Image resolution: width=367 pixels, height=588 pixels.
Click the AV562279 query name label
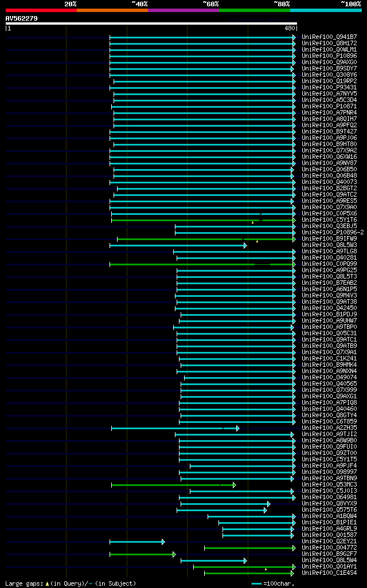[x=21, y=18]
